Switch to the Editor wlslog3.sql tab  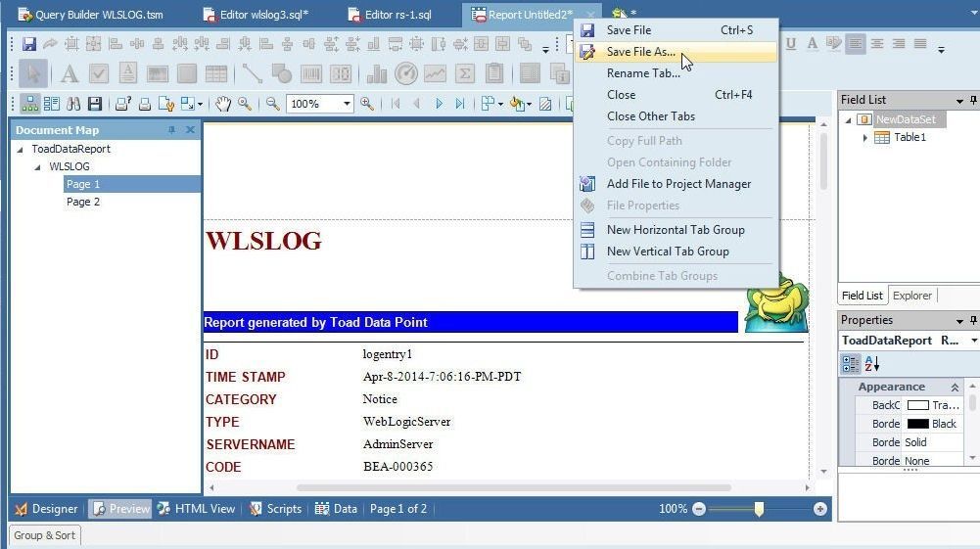click(x=257, y=15)
